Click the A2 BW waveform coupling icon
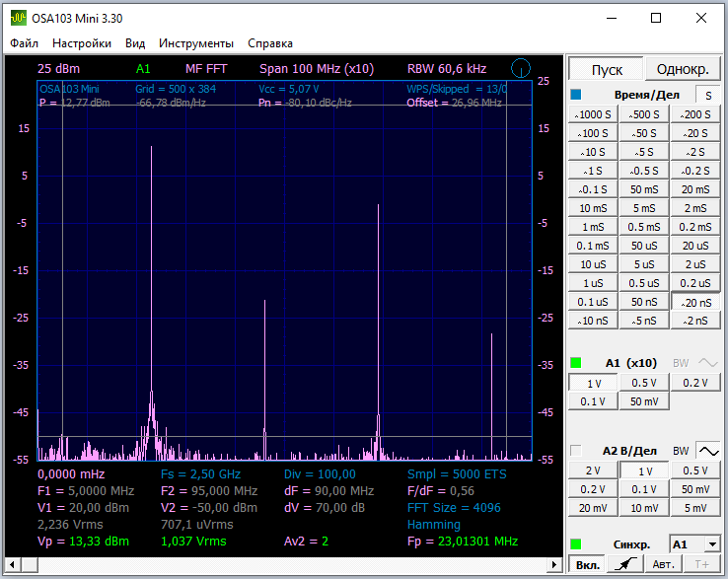728x579 pixels. pyautogui.click(x=707, y=451)
